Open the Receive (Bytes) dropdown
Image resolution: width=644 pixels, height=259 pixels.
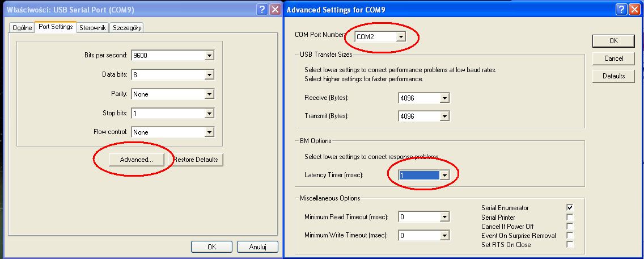pos(444,98)
